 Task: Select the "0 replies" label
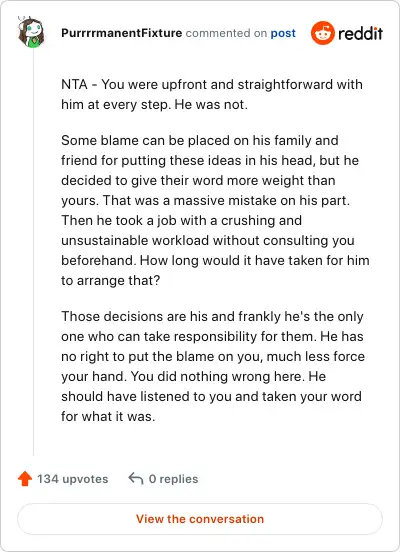point(173,479)
